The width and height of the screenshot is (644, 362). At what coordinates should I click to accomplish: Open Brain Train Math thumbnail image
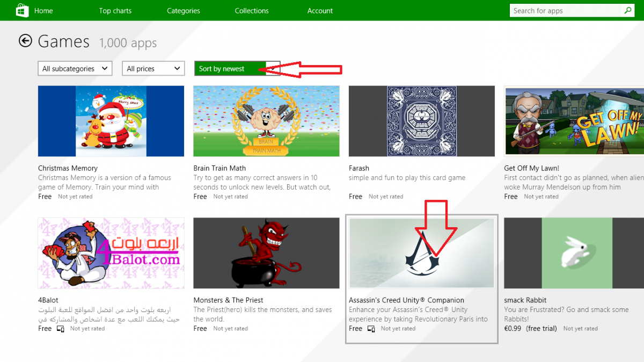pyautogui.click(x=266, y=121)
